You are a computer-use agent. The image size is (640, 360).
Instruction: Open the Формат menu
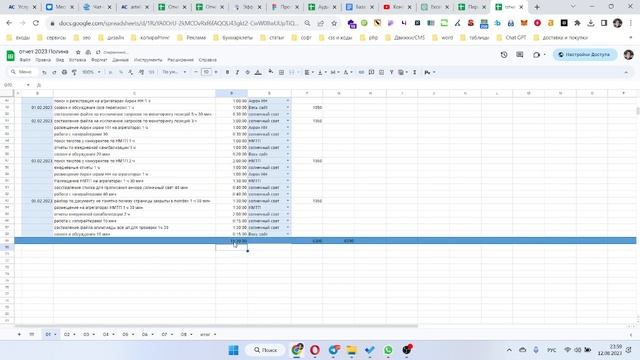[99, 60]
